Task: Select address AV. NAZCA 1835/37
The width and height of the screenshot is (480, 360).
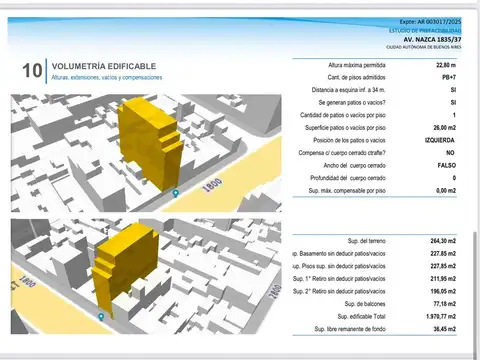Action: (x=432, y=39)
